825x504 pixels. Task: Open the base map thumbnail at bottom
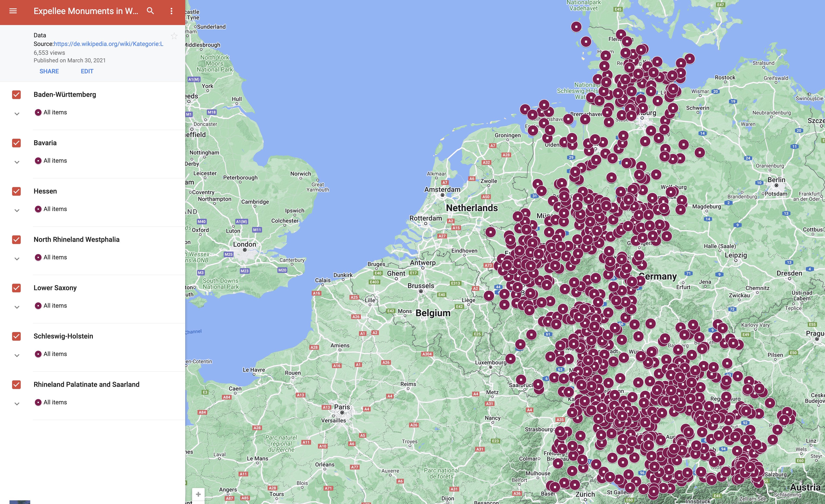pos(20,502)
